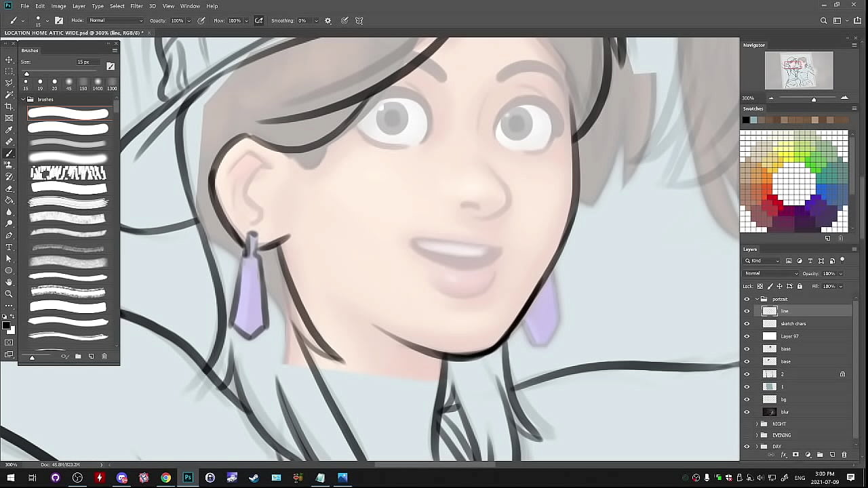Open the brush Mode dropdown
The width and height of the screenshot is (868, 488).
point(117,20)
